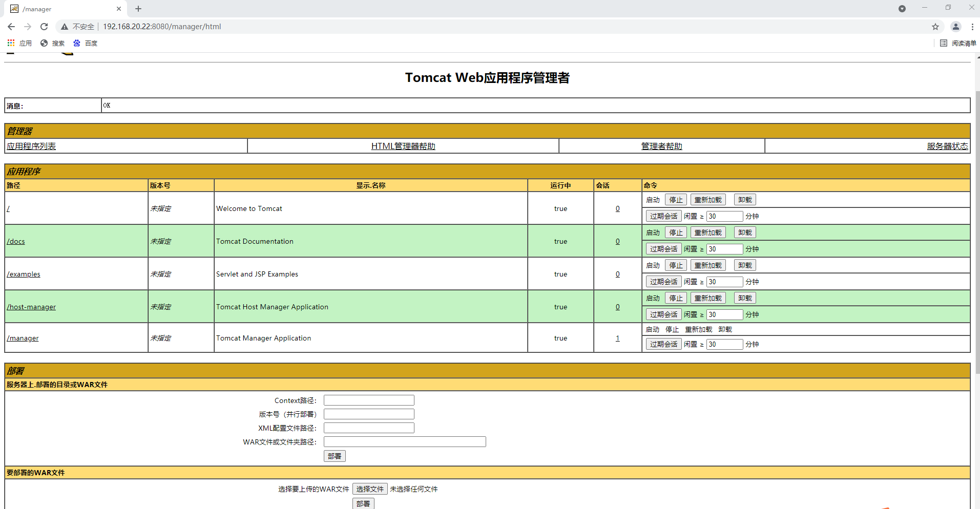Open the /host-manager application link
This screenshot has width=980, height=509.
[31, 307]
